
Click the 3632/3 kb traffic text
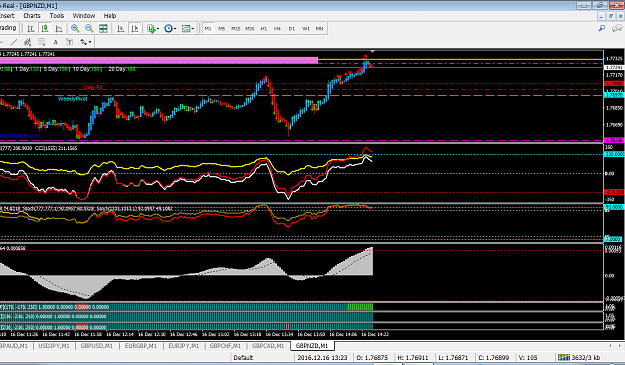pyautogui.click(x=586, y=357)
